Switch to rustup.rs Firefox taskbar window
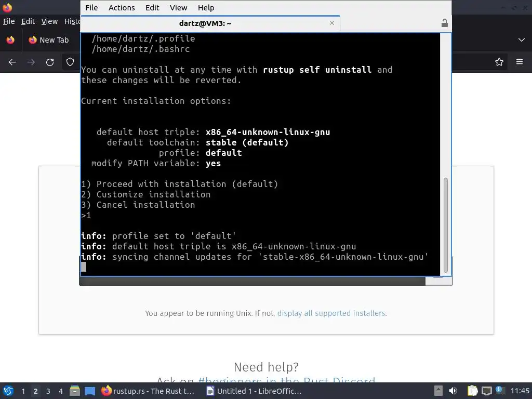Image resolution: width=532 pixels, height=399 pixels. [149, 391]
